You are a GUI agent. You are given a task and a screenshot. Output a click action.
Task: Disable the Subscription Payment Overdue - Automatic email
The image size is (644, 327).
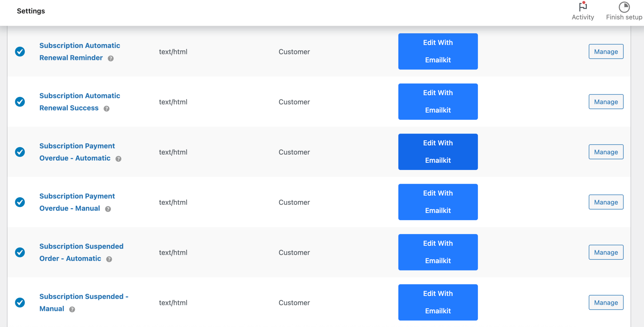point(19,152)
